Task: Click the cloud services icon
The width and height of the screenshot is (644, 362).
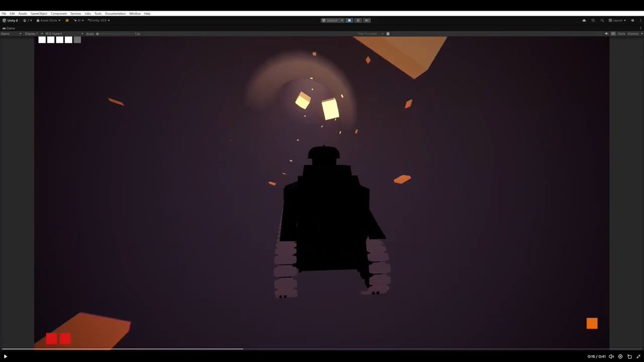Action: click(x=584, y=20)
